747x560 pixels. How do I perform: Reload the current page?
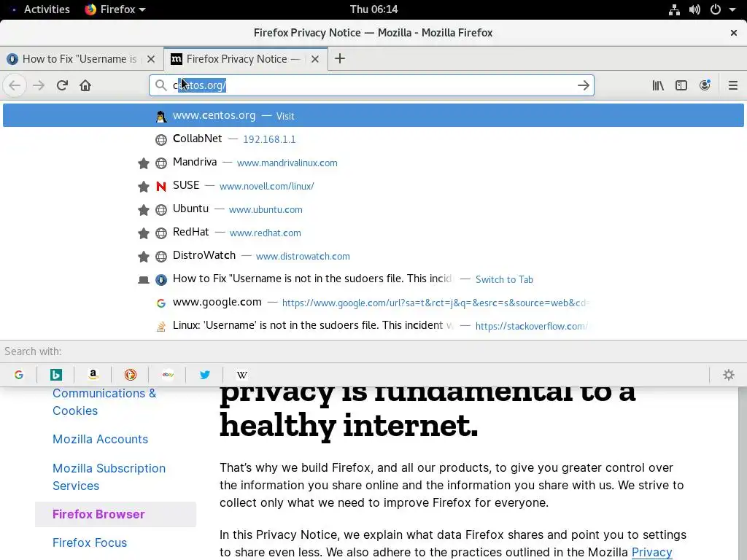tap(62, 86)
